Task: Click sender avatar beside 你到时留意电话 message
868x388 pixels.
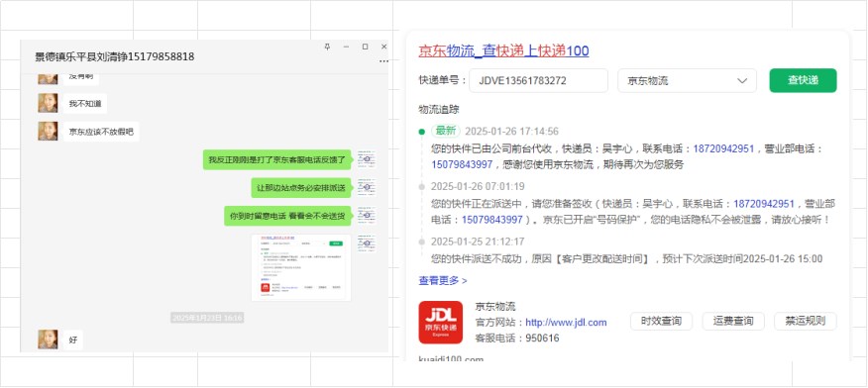Action: (x=367, y=216)
